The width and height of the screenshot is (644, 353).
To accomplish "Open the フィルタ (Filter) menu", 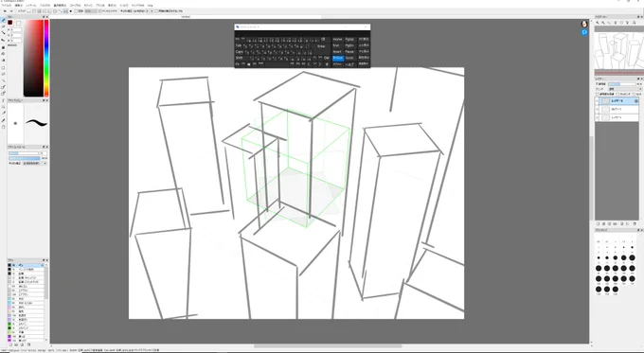I will pyautogui.click(x=45, y=6).
